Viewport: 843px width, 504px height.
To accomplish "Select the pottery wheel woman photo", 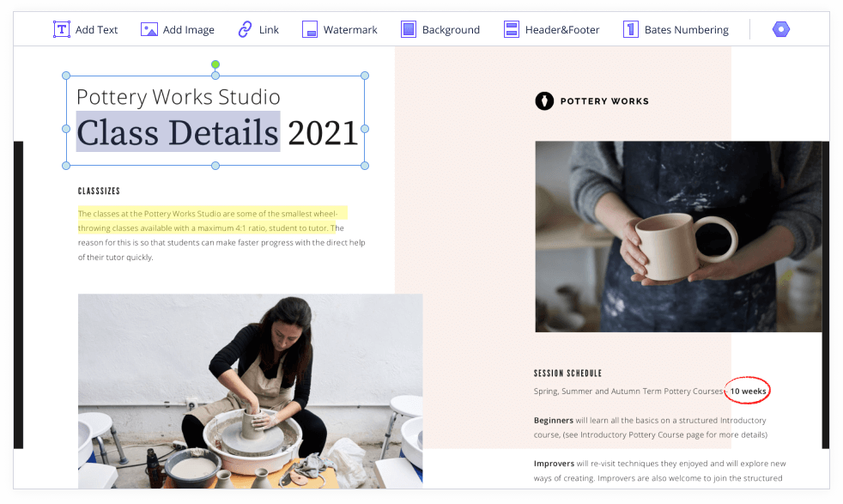I will [x=250, y=391].
